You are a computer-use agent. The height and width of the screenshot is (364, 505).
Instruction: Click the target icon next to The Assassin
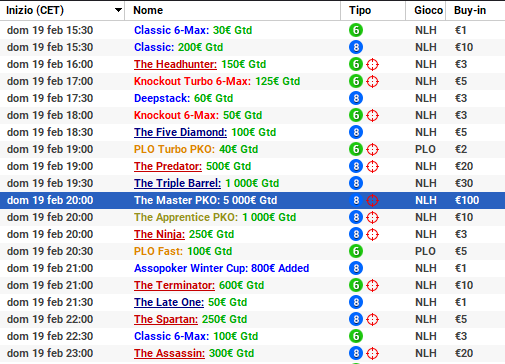[x=372, y=353]
